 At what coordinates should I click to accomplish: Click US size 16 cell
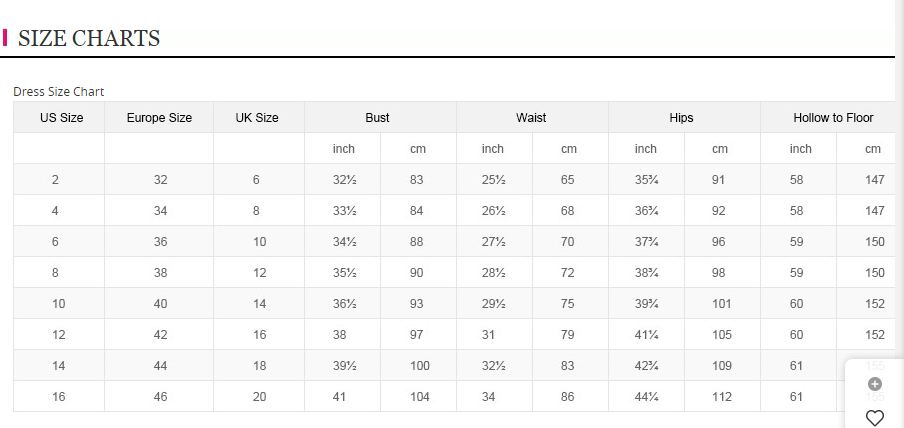(59, 397)
